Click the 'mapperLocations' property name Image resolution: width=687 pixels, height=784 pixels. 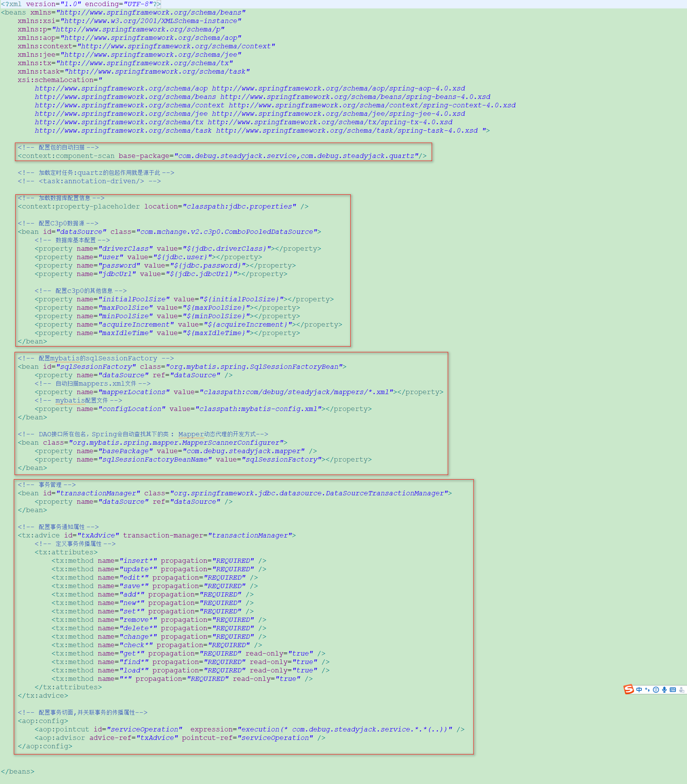pyautogui.click(x=134, y=392)
